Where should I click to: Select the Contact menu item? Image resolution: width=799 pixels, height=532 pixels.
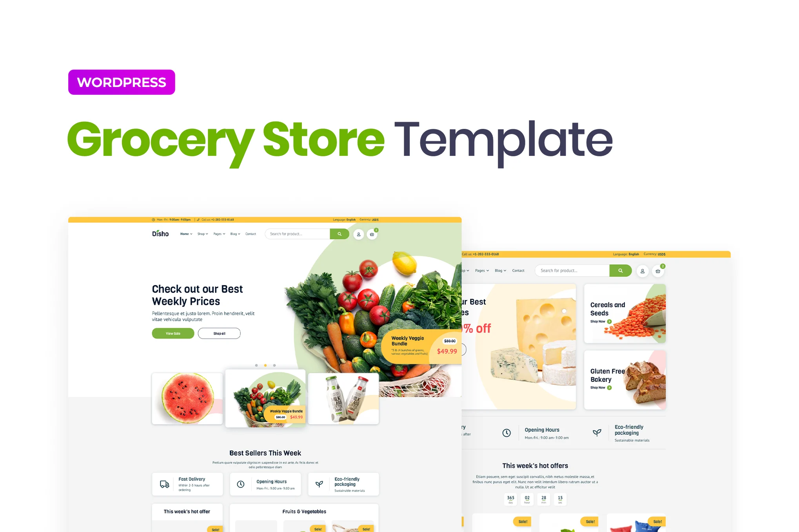[x=250, y=233]
